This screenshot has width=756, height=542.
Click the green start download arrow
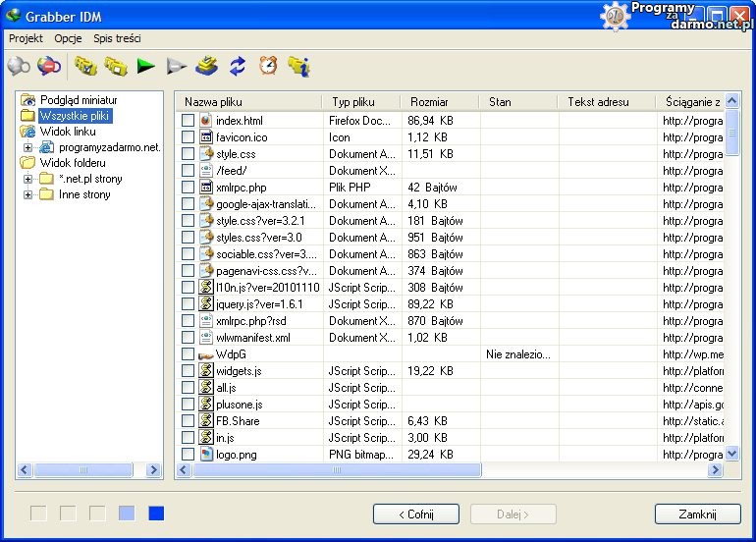[x=146, y=67]
